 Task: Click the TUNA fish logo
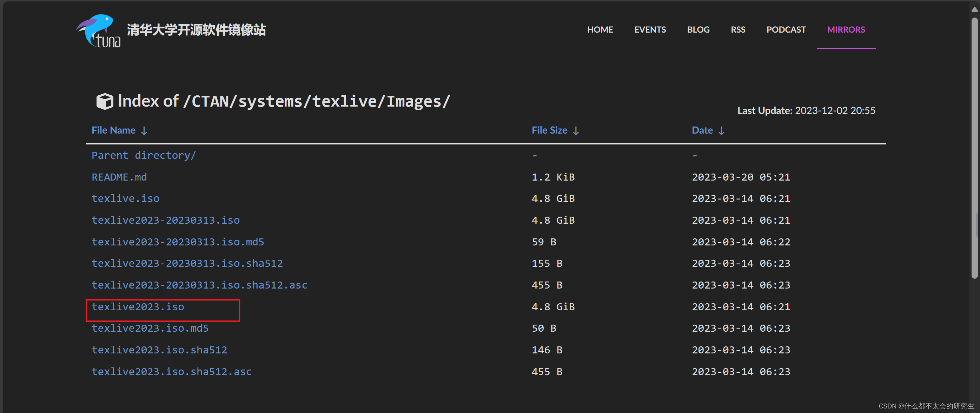click(x=99, y=31)
